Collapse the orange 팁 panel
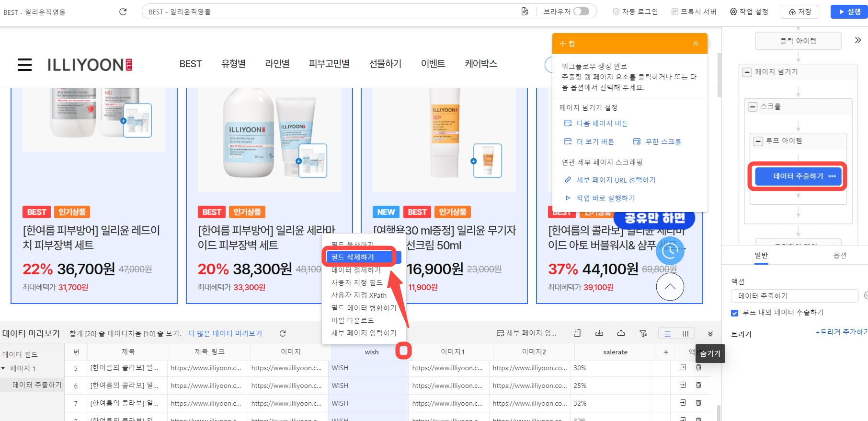The width and height of the screenshot is (868, 421). tap(696, 44)
